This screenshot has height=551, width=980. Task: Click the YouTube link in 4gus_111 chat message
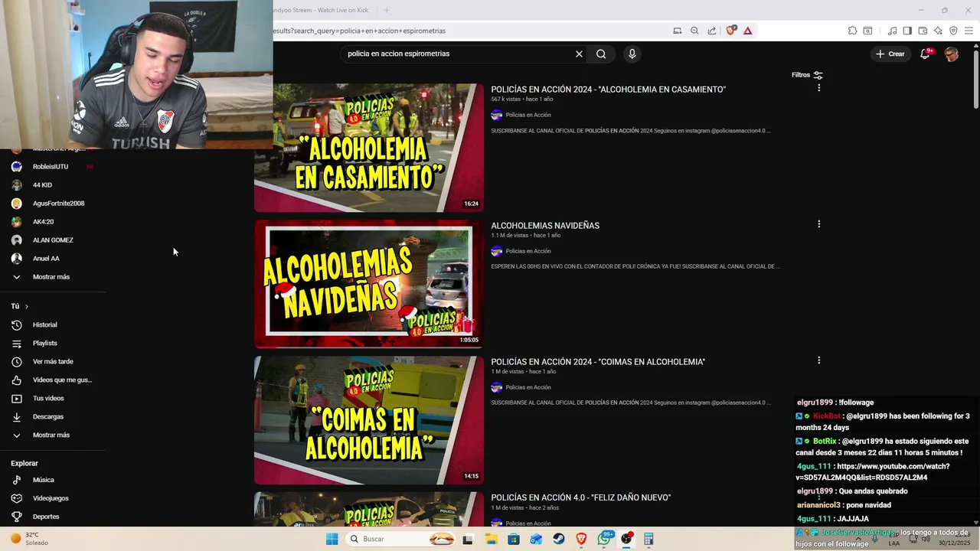tap(873, 472)
